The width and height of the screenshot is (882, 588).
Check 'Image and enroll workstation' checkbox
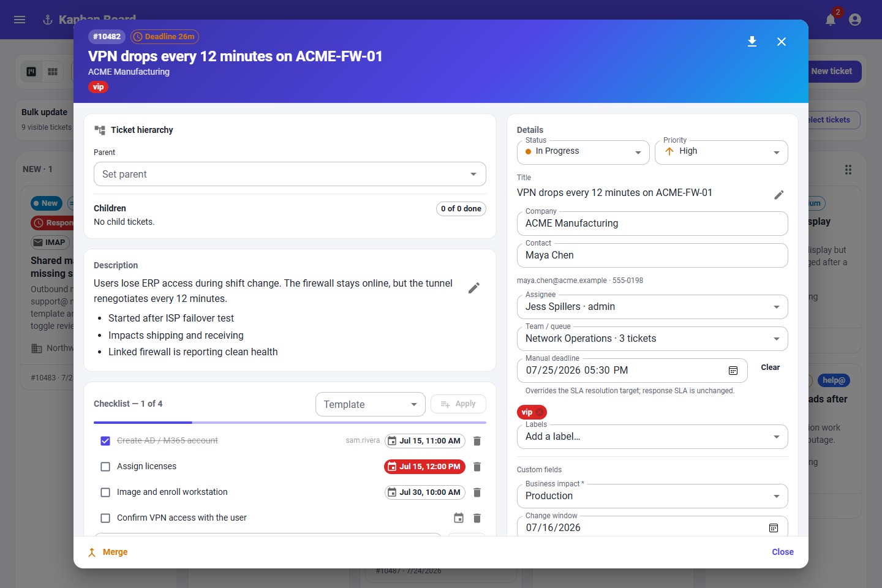pyautogui.click(x=105, y=492)
